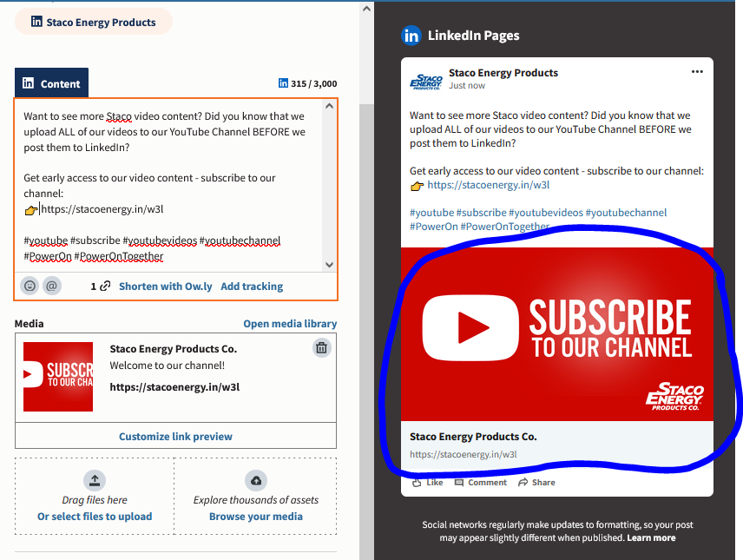
Task: Click the stacoenergy.in/w3l link in preview text
Action: (x=489, y=185)
